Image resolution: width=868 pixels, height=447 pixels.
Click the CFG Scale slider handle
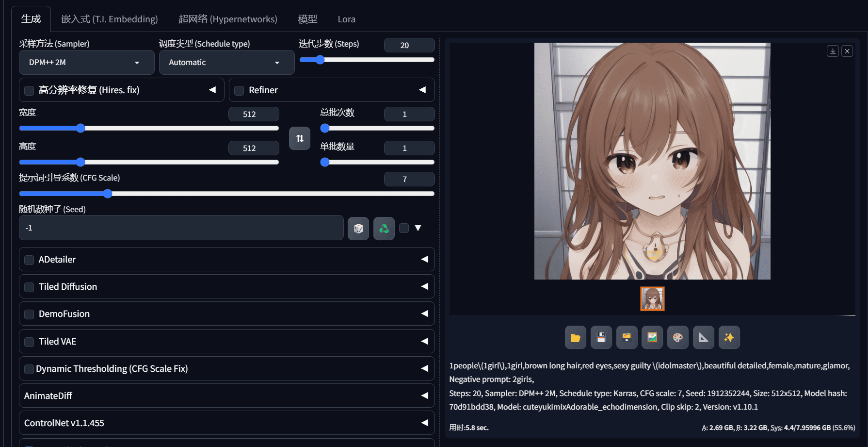(x=108, y=194)
